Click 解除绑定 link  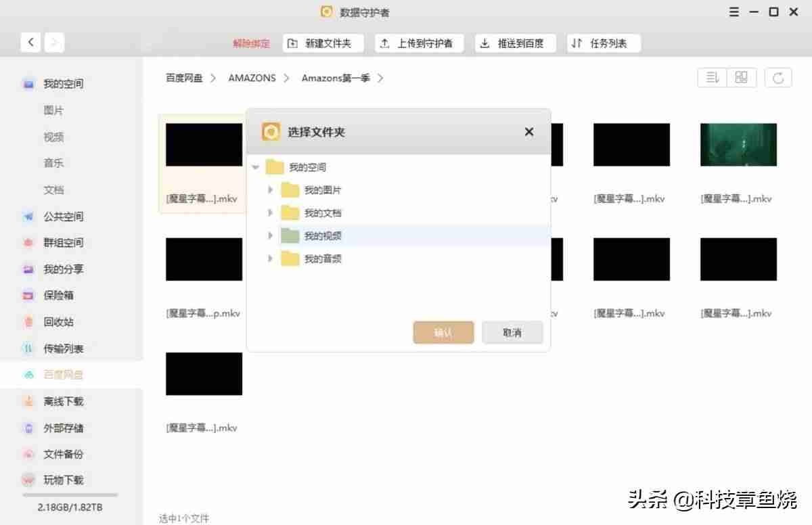point(251,43)
